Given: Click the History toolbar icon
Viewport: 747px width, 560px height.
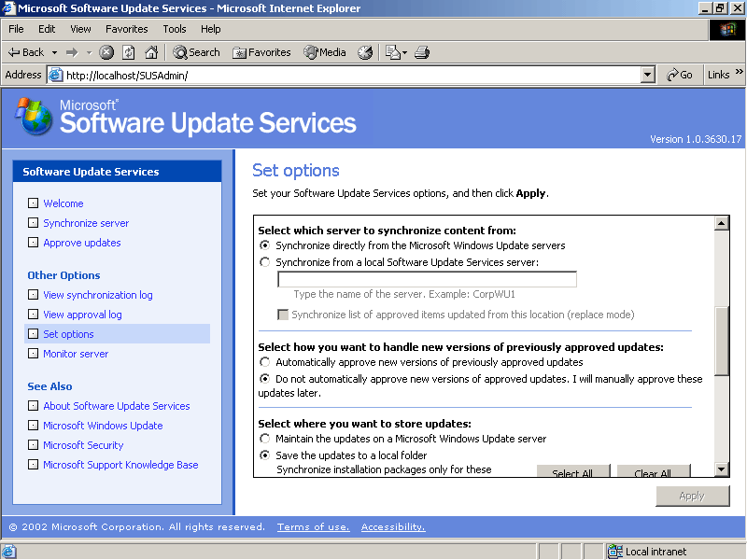Looking at the screenshot, I should click(365, 52).
